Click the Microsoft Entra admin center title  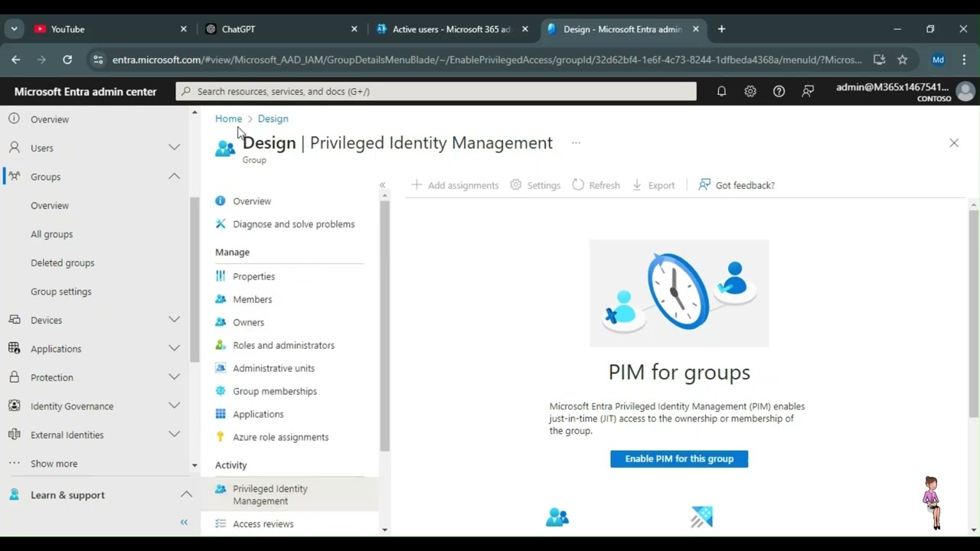pyautogui.click(x=85, y=91)
